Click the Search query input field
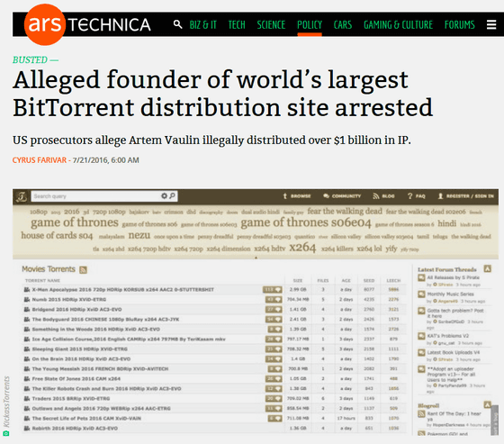 click(95, 196)
